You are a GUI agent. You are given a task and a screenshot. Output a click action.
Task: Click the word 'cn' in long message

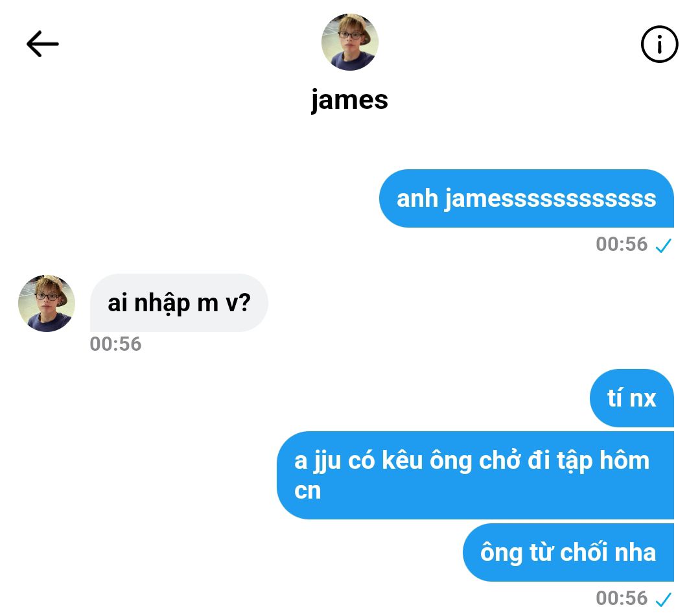pyautogui.click(x=308, y=491)
